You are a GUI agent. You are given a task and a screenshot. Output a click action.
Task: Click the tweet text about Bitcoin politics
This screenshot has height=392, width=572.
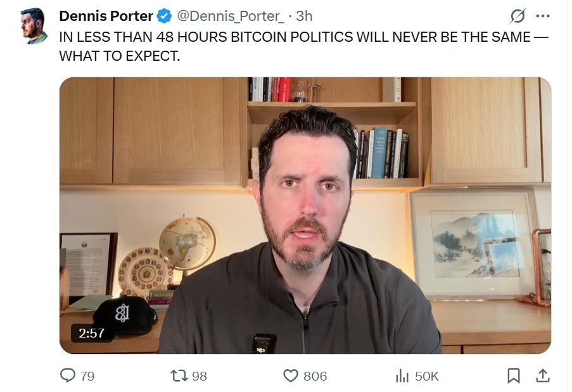coord(303,46)
